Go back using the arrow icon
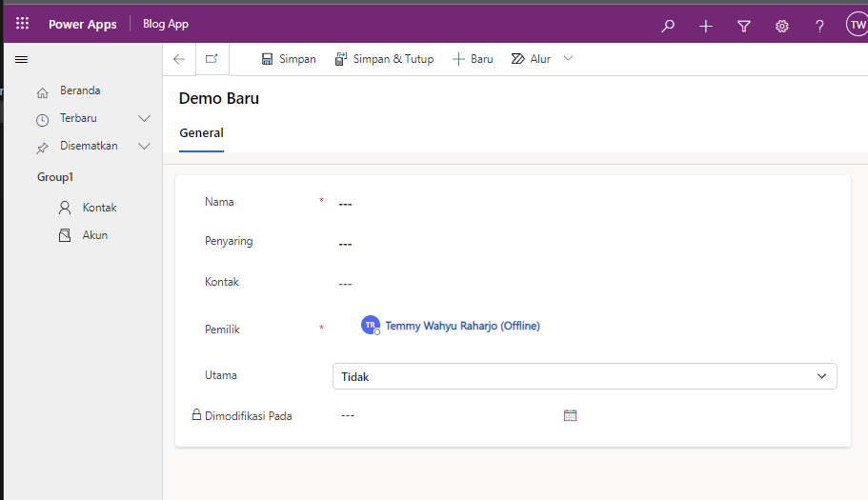The width and height of the screenshot is (868, 500). pyautogui.click(x=179, y=59)
